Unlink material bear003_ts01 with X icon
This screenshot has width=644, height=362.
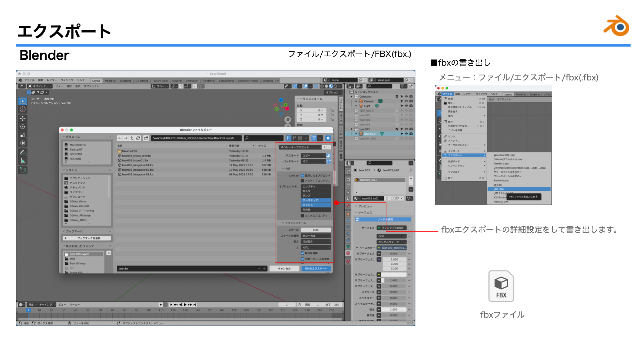pyautogui.click(x=401, y=198)
